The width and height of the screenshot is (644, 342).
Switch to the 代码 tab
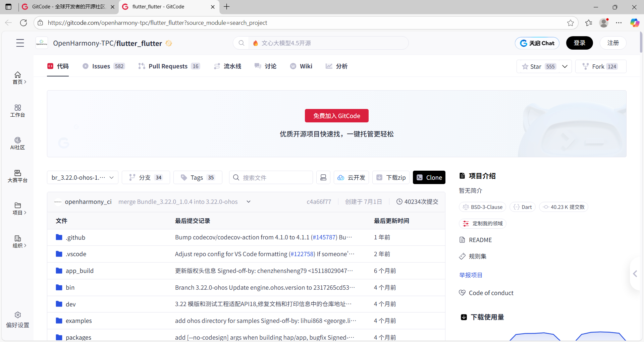coord(58,66)
